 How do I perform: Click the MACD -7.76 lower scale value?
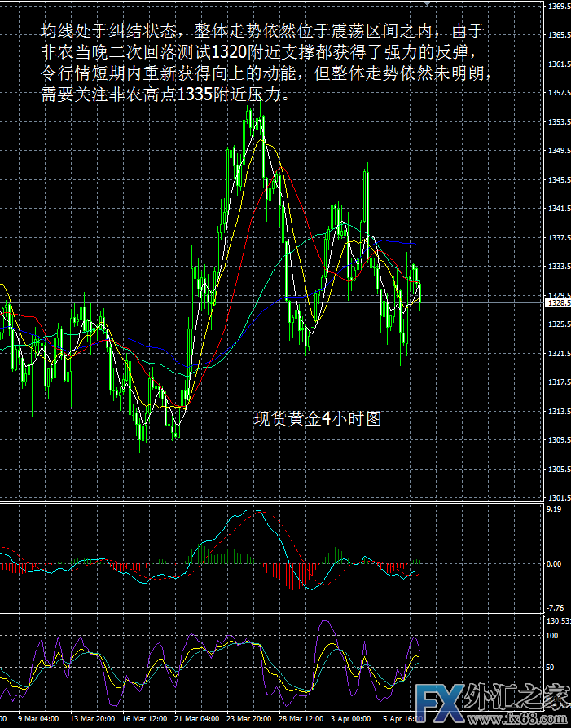tap(556, 607)
